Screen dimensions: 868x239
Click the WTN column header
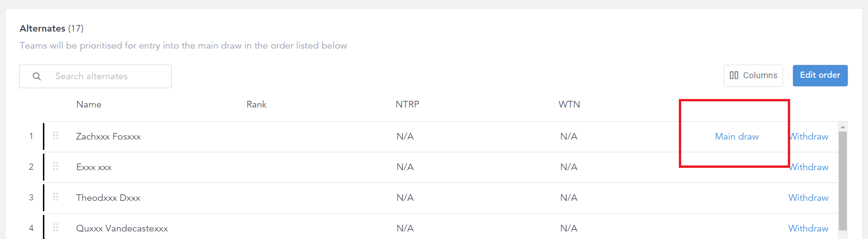click(x=569, y=104)
